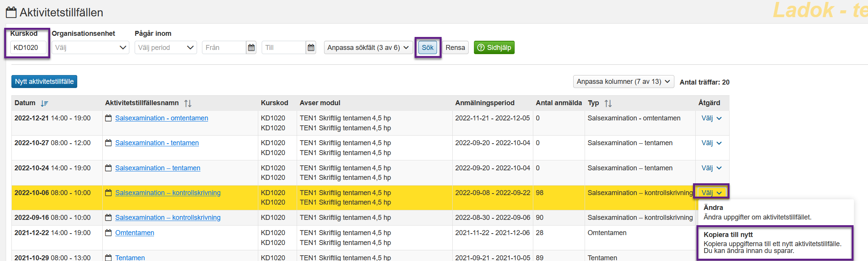Open Välj action menu for highlighted 2022-10-06 row
Viewport: 868px width, 261px height.
(712, 193)
